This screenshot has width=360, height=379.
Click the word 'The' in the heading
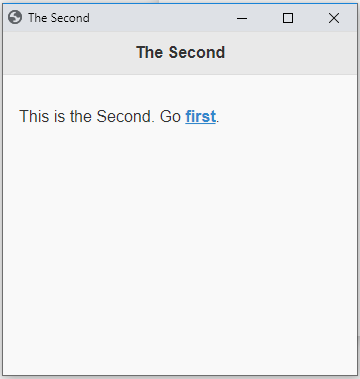pyautogui.click(x=150, y=52)
